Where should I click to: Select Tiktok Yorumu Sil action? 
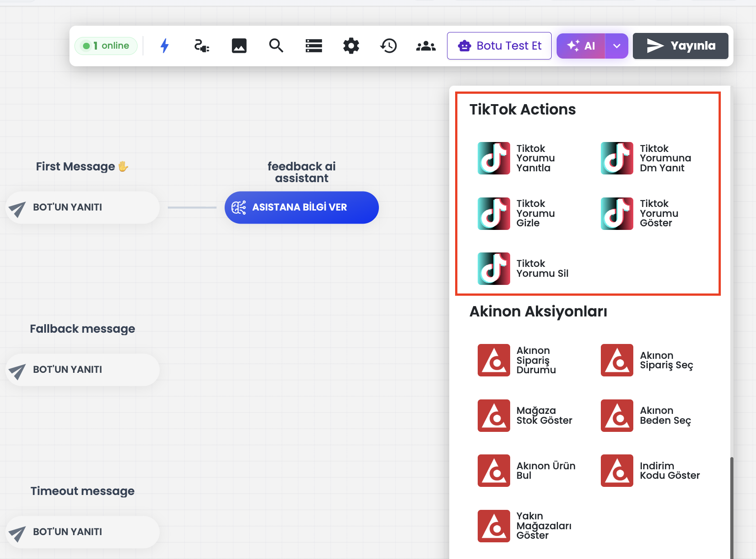(523, 268)
